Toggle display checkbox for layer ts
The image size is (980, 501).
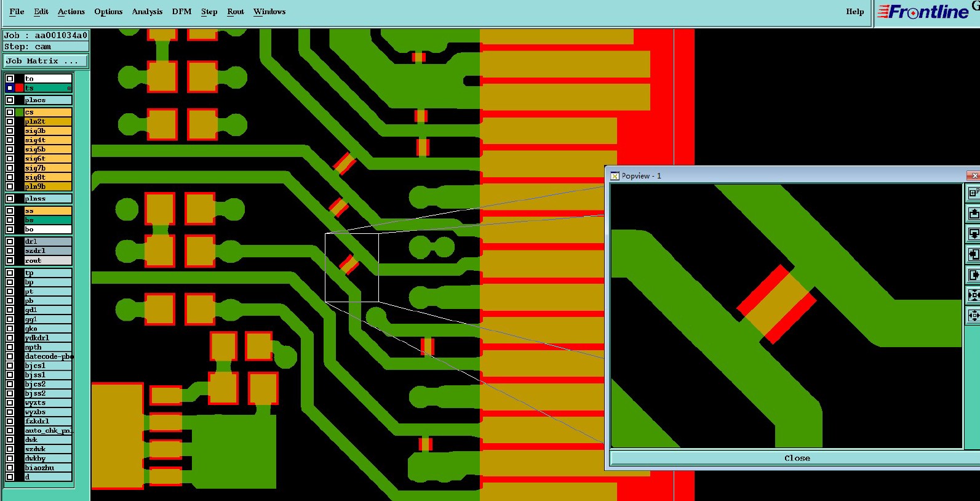10,88
